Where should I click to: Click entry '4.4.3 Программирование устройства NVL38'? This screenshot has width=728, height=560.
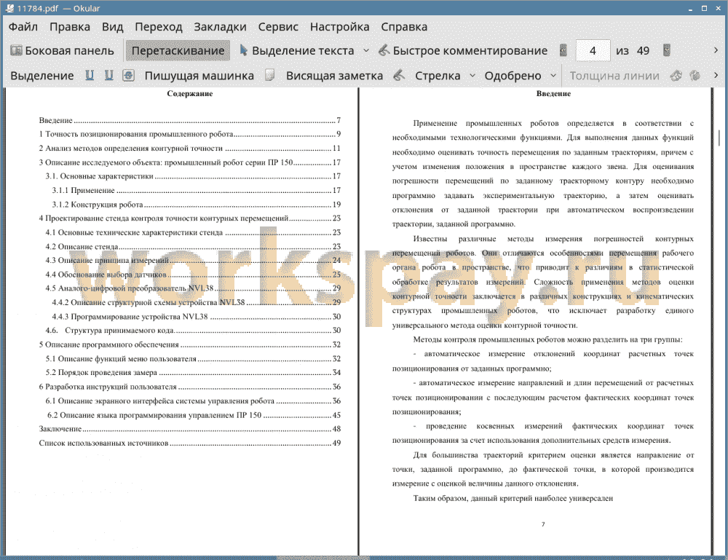(196, 317)
